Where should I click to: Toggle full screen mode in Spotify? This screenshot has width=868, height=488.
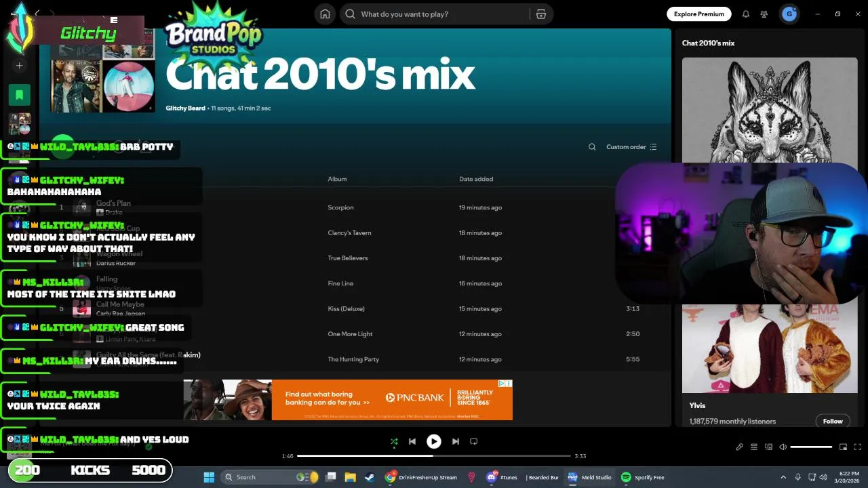coord(858,447)
